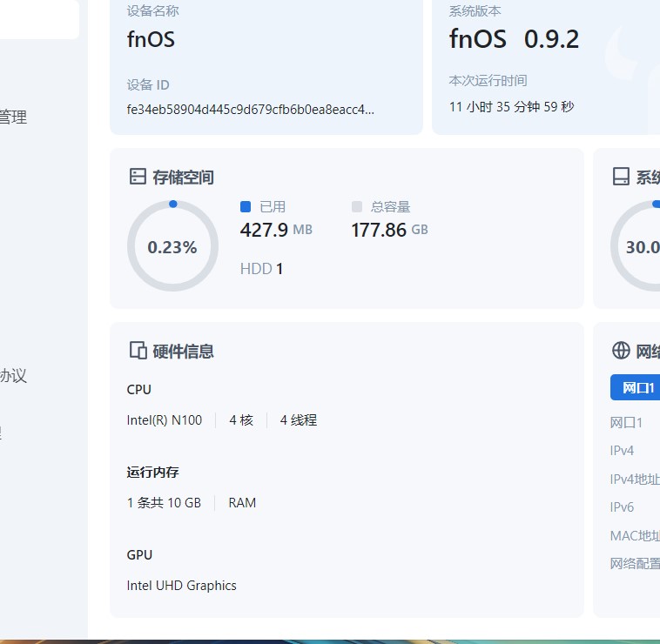Click the HDD 1 label
Viewport: 660px width, 644px height.
pos(261,269)
